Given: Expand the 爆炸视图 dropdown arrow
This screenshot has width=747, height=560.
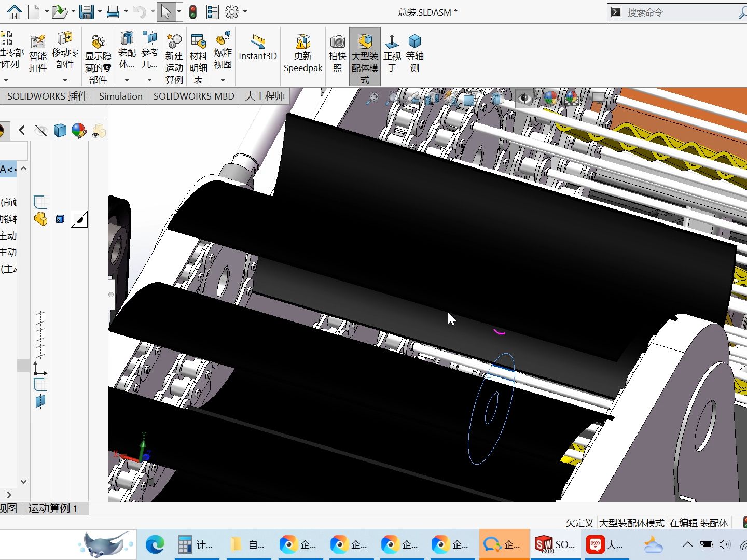Looking at the screenshot, I should click(x=223, y=80).
